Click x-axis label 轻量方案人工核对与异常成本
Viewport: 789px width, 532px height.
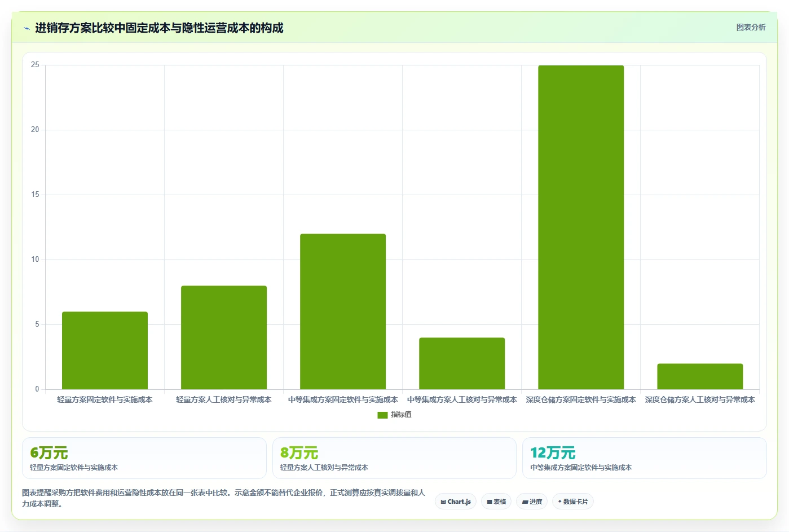point(224,399)
